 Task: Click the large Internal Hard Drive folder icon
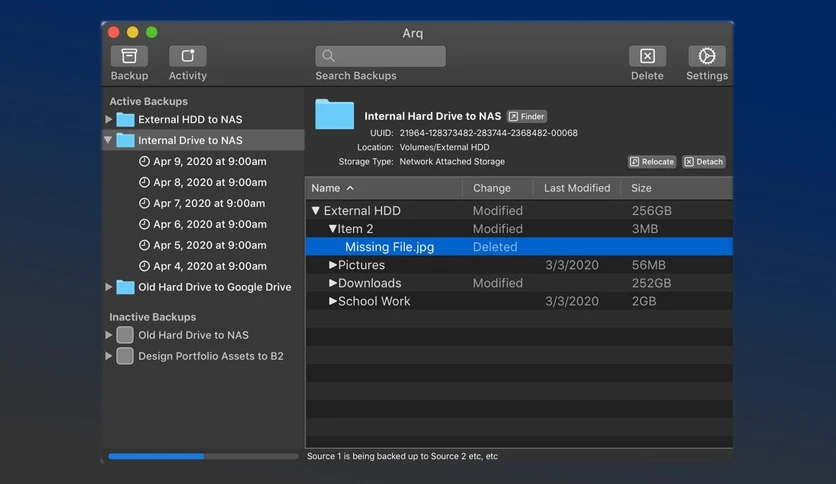[x=334, y=114]
